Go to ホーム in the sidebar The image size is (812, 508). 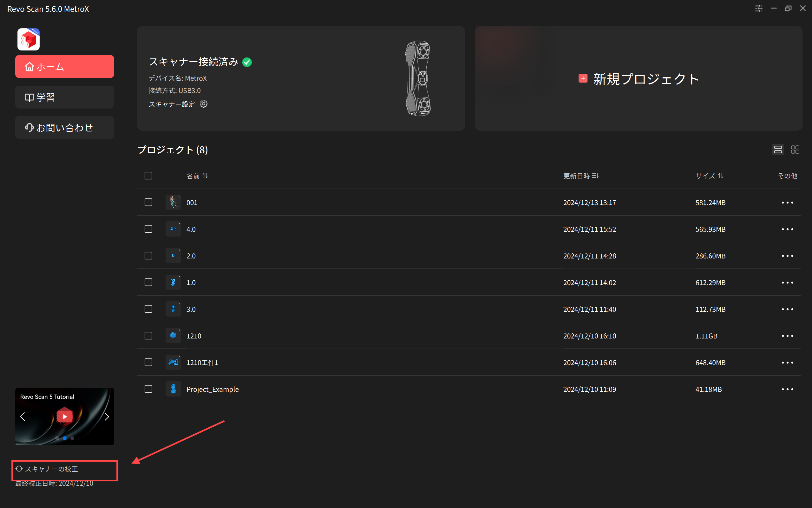point(64,67)
